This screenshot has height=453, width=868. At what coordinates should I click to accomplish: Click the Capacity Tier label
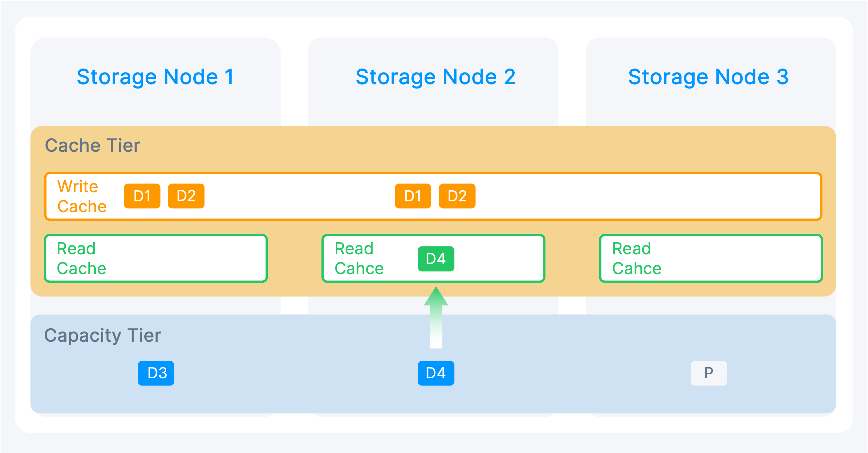tap(103, 336)
